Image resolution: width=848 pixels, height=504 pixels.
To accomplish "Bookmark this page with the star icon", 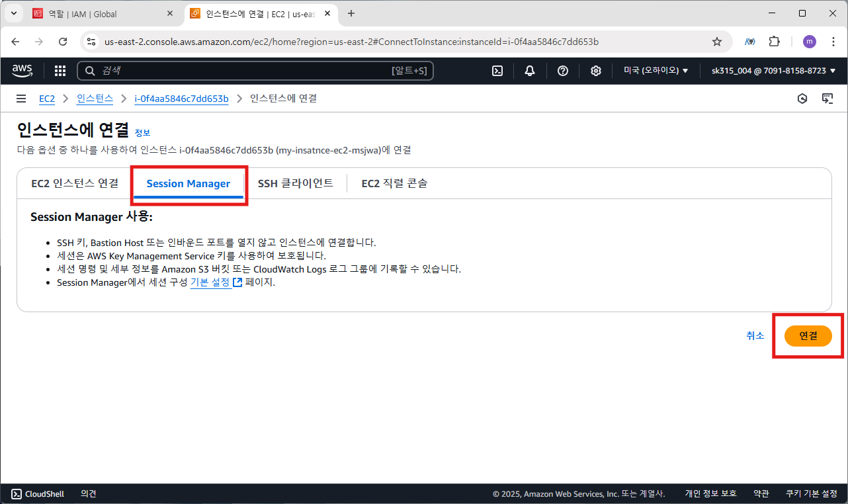I will pyautogui.click(x=717, y=42).
